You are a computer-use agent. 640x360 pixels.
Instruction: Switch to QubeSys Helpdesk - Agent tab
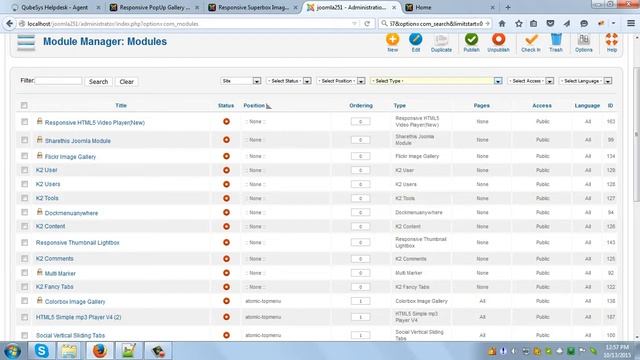[56, 7]
